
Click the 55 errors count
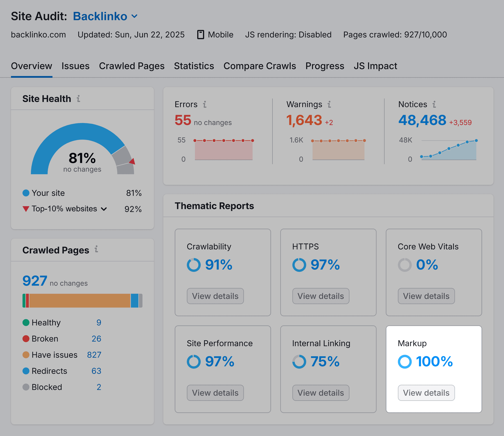coord(183,120)
